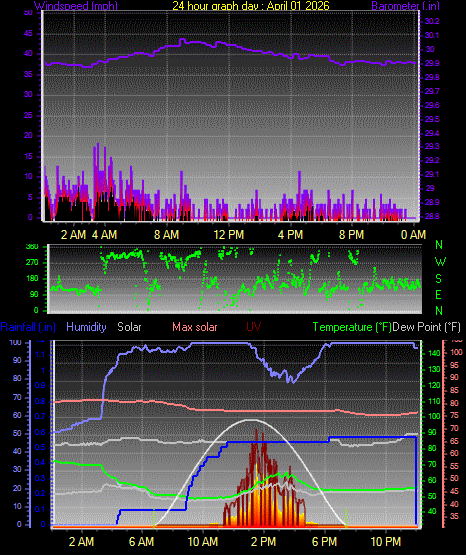Click the W compass label beside wind direction
The width and height of the screenshot is (466, 555).
pyautogui.click(x=440, y=262)
